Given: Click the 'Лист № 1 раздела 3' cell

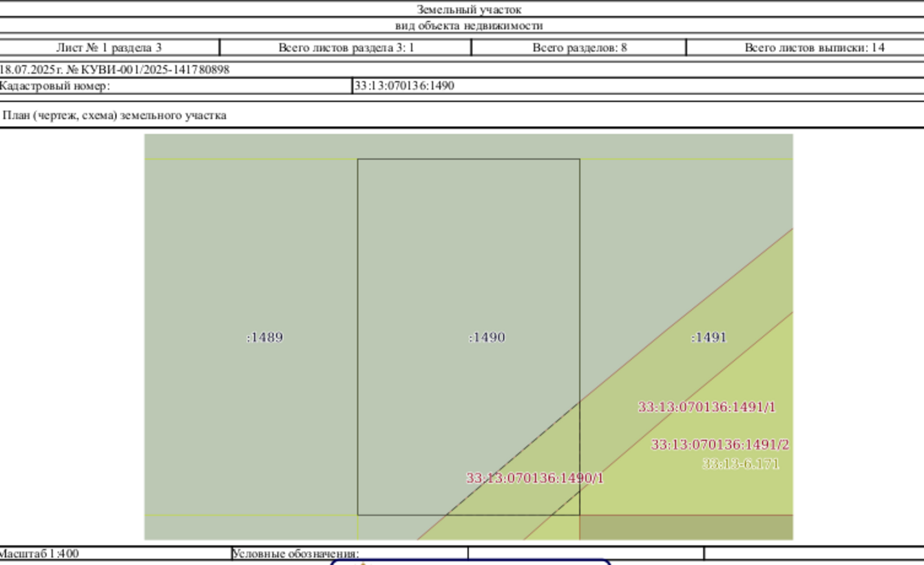Looking at the screenshot, I should point(109,48).
